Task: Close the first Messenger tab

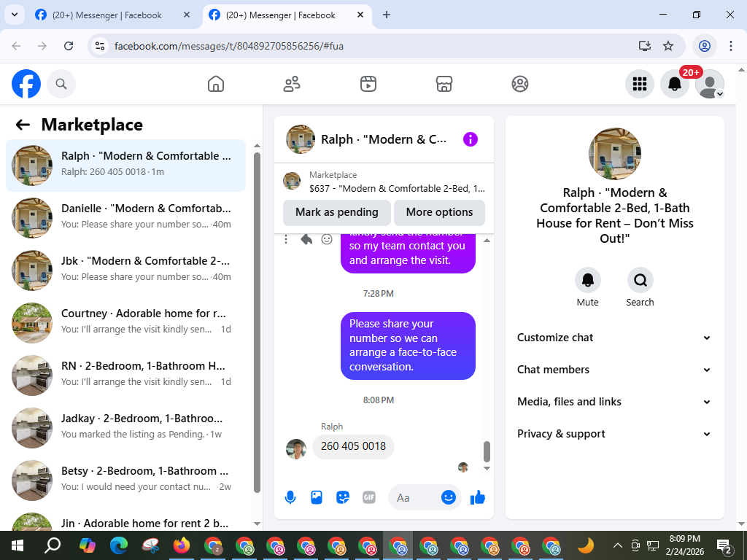Action: pyautogui.click(x=187, y=15)
